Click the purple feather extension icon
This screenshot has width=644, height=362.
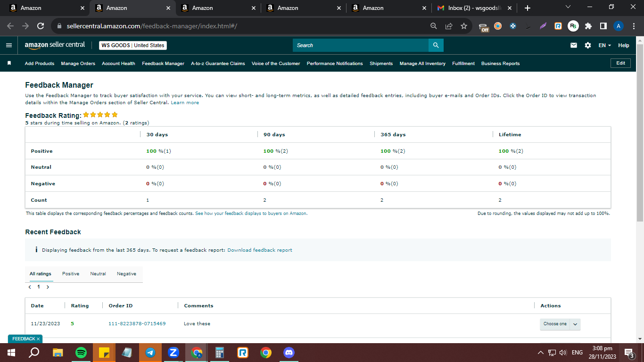(543, 26)
